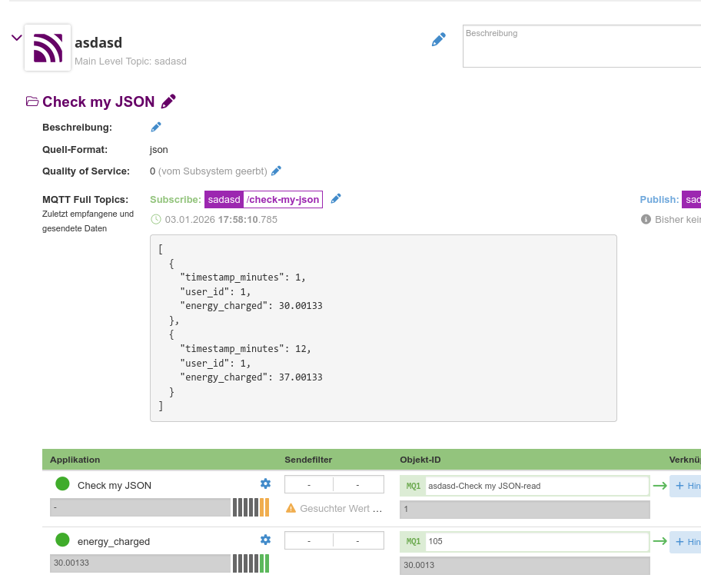Toggle the energy_charged status indicator
Viewport: 701px width, 588px height.
(62, 540)
